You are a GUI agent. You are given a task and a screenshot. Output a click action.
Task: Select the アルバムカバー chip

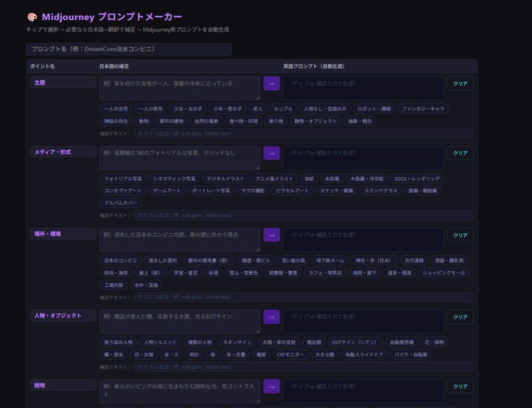coord(121,203)
